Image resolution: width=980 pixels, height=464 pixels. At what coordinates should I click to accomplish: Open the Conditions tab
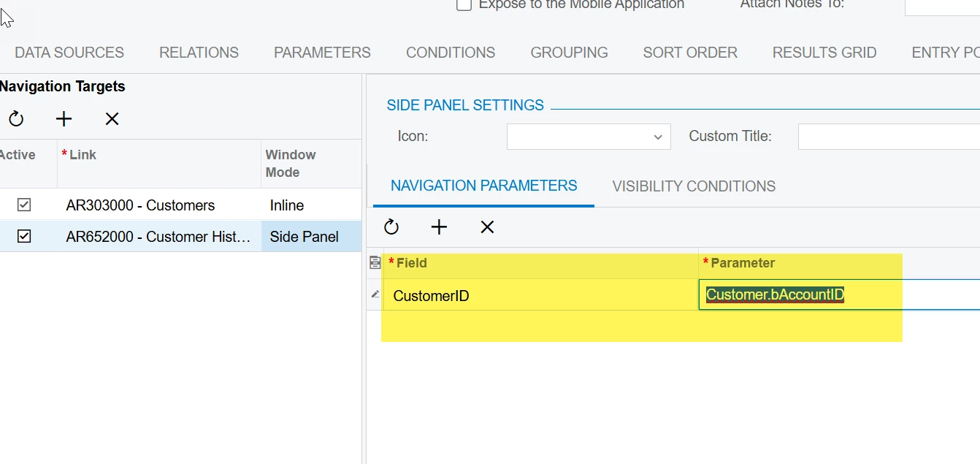coord(451,53)
